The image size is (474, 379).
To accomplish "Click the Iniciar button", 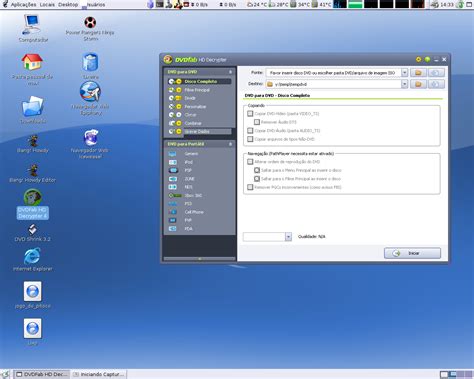I will (412, 253).
